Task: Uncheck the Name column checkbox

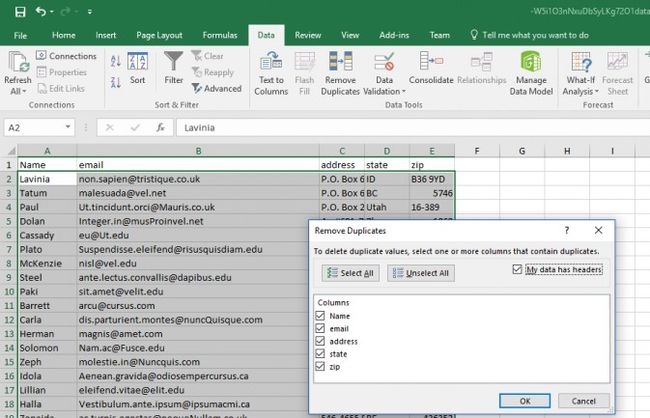Action: click(320, 316)
